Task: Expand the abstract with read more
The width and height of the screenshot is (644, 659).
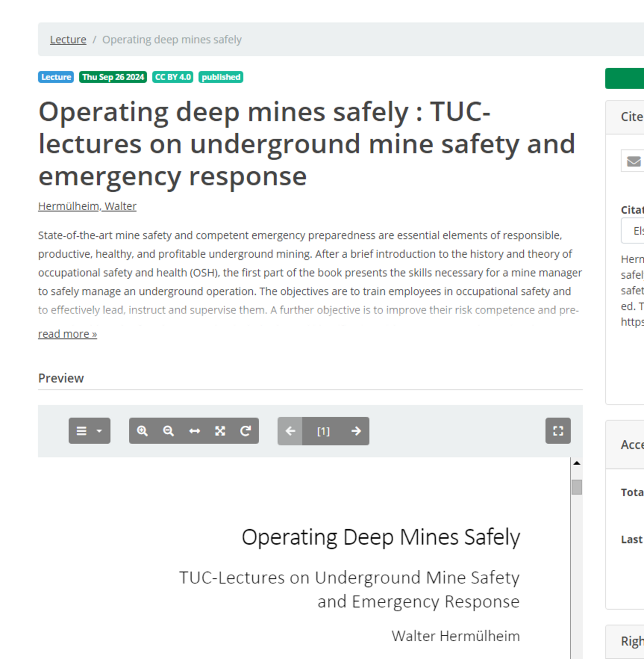Action: 68,334
